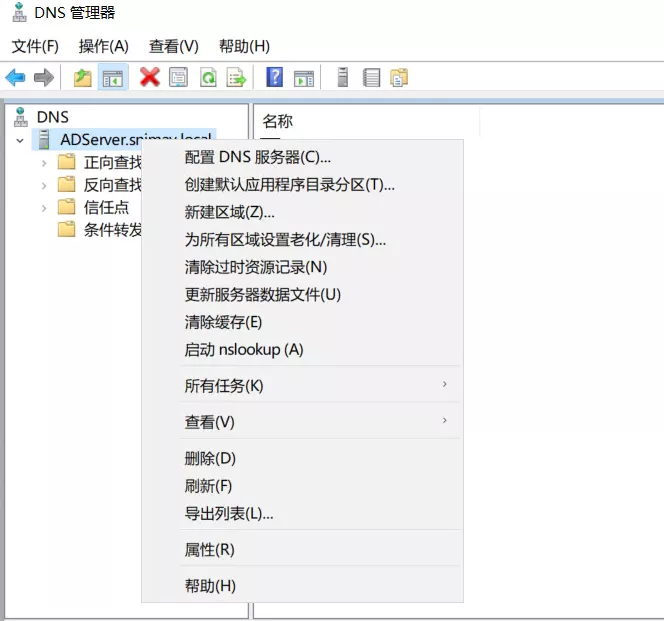Click the red X Delete toolbar icon
The width and height of the screenshot is (664, 621).
coord(150,78)
